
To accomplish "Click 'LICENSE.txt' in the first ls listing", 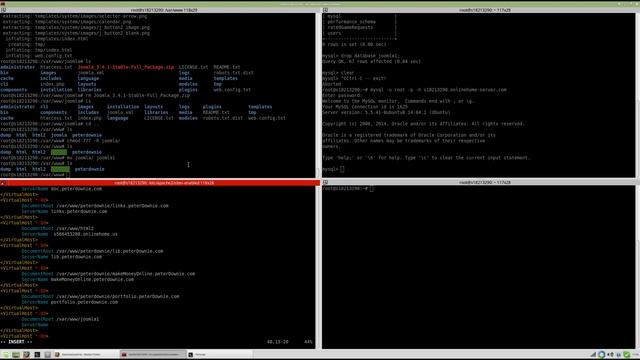I will tap(193, 67).
